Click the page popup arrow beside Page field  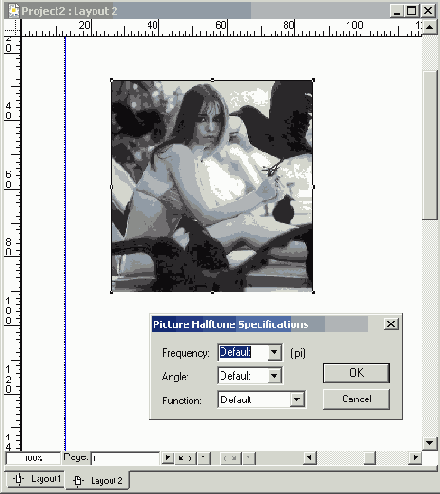(x=167, y=458)
